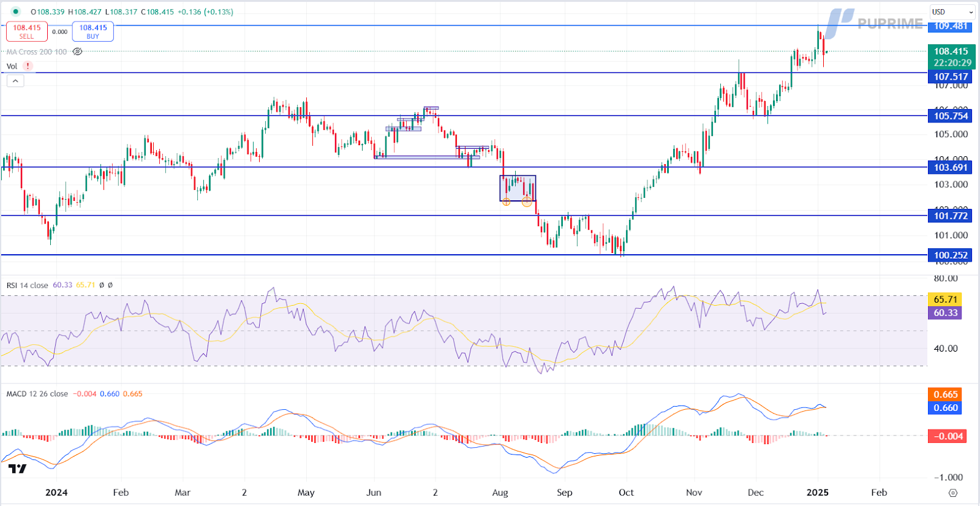Click the MACD histogram -0.004 red label
980x506 pixels.
(x=948, y=436)
